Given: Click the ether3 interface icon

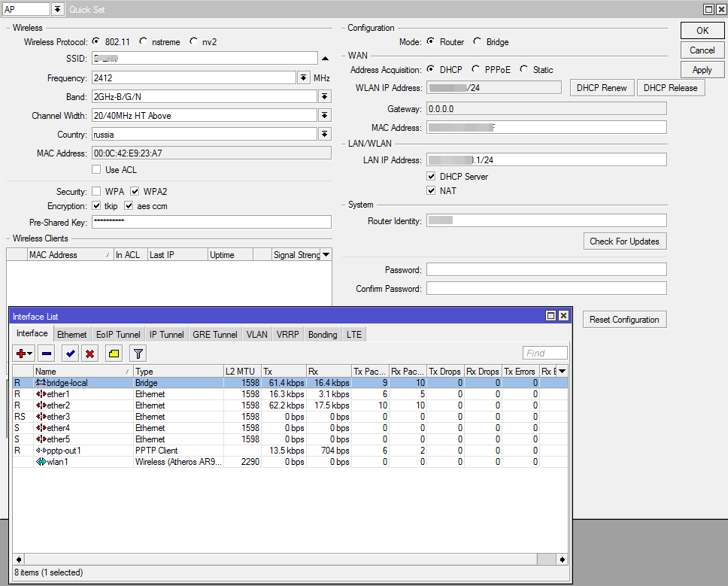Looking at the screenshot, I should click(41, 417).
